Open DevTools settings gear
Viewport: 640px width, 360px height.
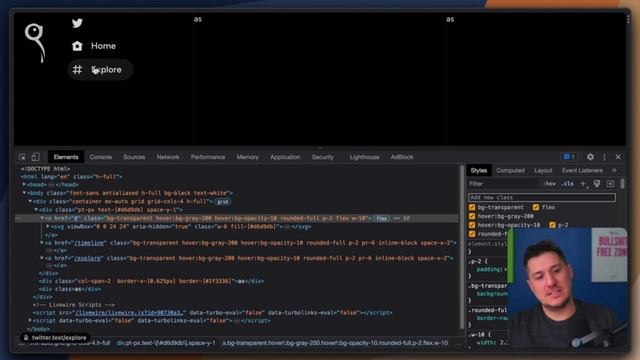click(590, 157)
